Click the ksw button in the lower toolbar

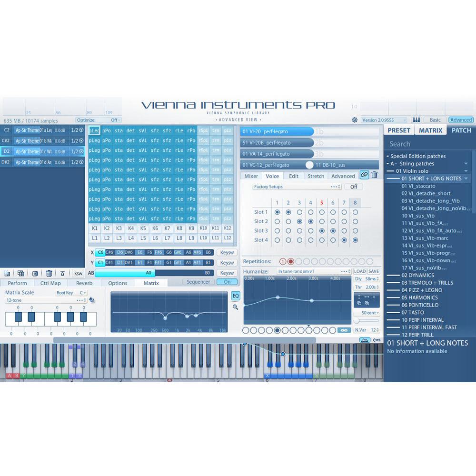78,273
